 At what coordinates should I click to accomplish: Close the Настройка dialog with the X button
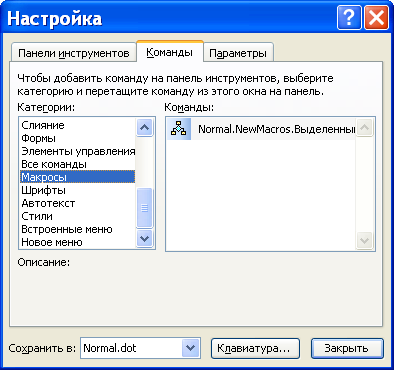[x=376, y=18]
